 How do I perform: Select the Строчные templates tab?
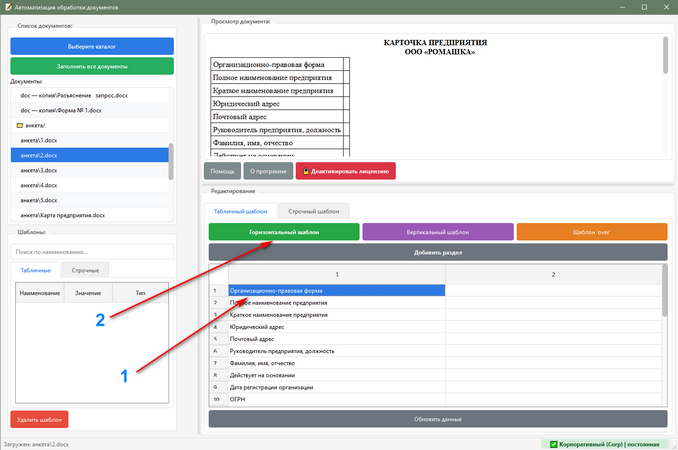85,270
